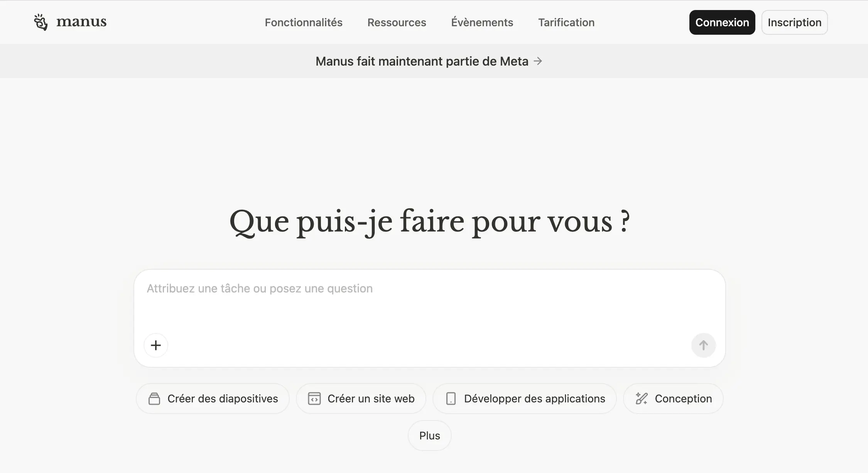Open the Ressources menu
The width and height of the screenshot is (868, 473).
397,22
